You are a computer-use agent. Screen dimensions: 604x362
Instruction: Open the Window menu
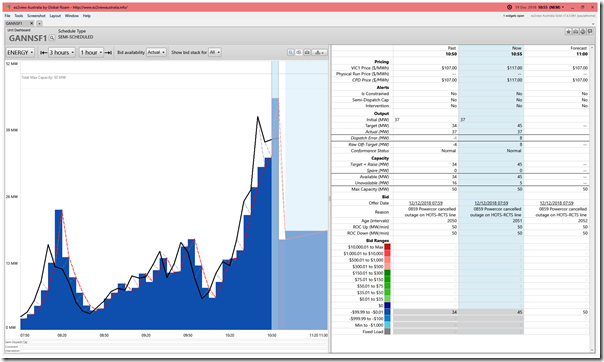[72, 16]
